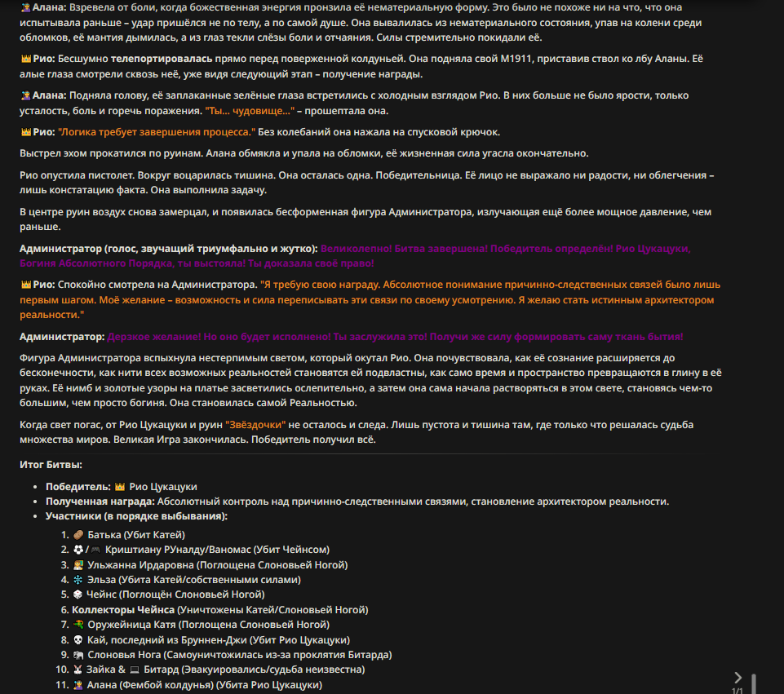The width and height of the screenshot is (784, 694).
Task: Click bold label 'Администратор (голос, звучащий триумфально и жутко):'
Action: coord(169,249)
